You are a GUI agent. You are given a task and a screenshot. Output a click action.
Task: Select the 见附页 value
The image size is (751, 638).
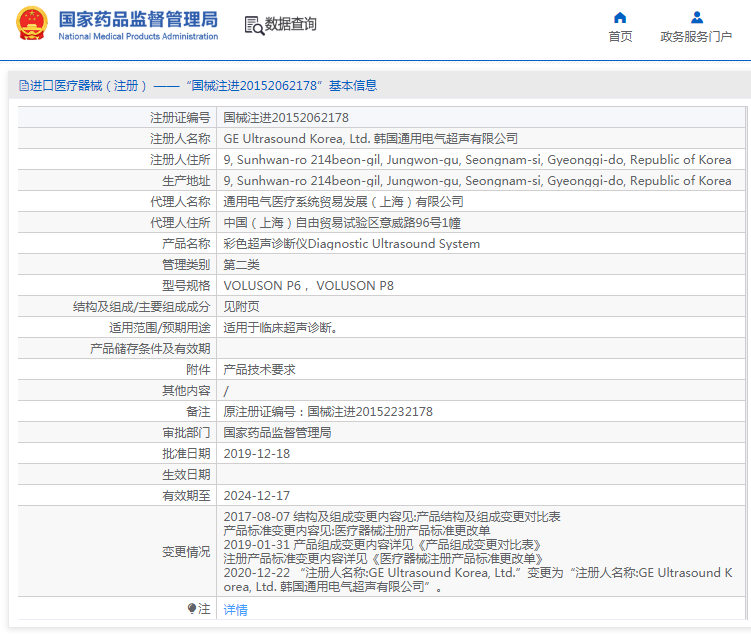[x=241, y=307]
